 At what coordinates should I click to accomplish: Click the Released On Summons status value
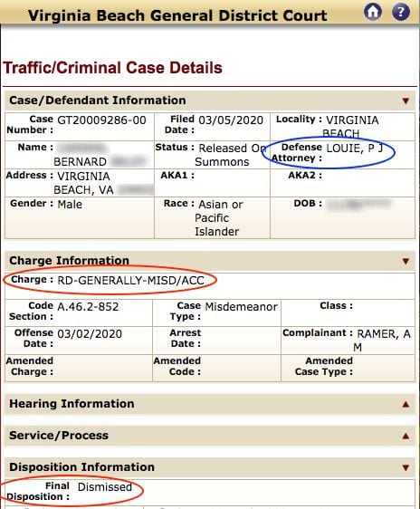pos(230,155)
